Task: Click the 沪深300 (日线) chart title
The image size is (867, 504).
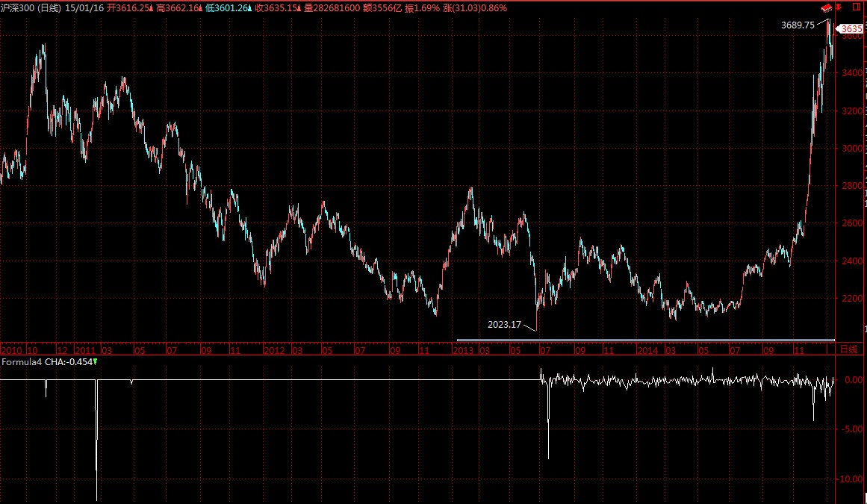Action: 31,7
